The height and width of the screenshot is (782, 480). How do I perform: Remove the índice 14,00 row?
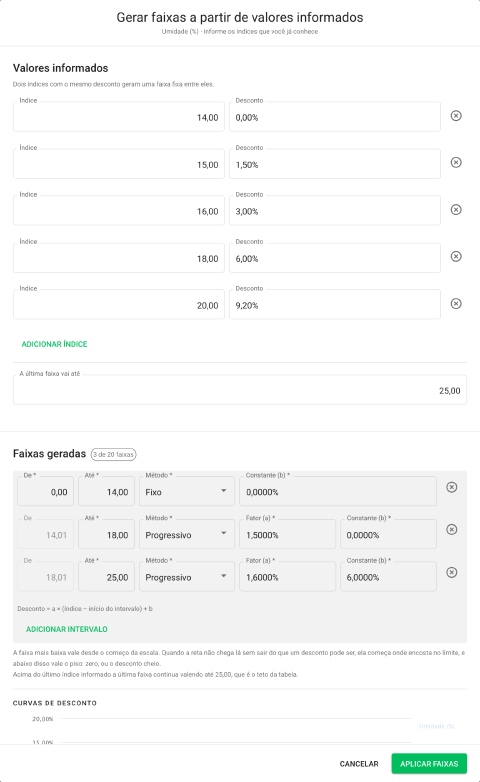(x=456, y=116)
